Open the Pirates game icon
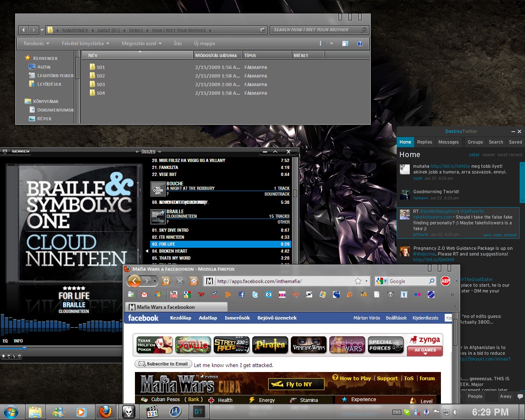525x420 pixels. (x=270, y=345)
